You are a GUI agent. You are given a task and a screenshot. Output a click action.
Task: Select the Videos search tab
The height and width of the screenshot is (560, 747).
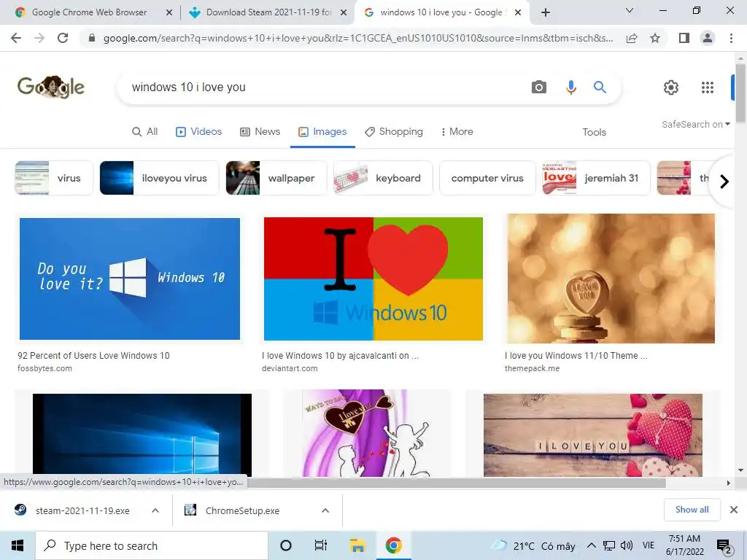(x=198, y=132)
